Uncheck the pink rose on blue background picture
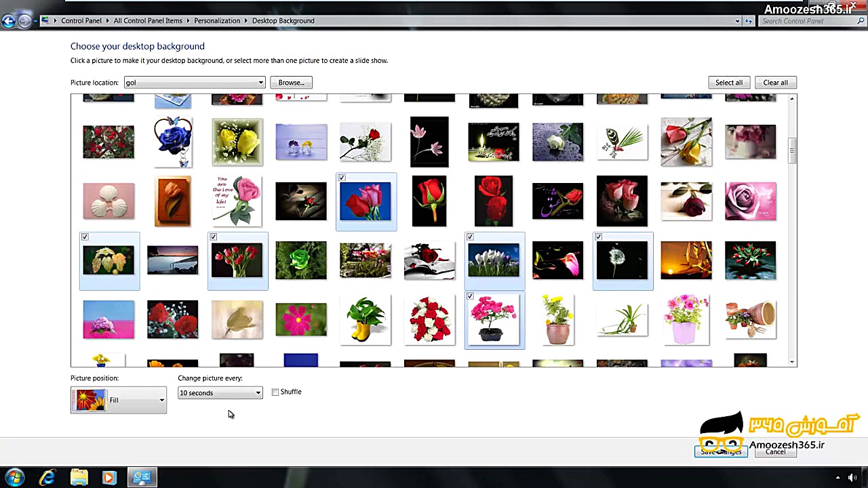The image size is (868, 488). pyautogui.click(x=342, y=178)
